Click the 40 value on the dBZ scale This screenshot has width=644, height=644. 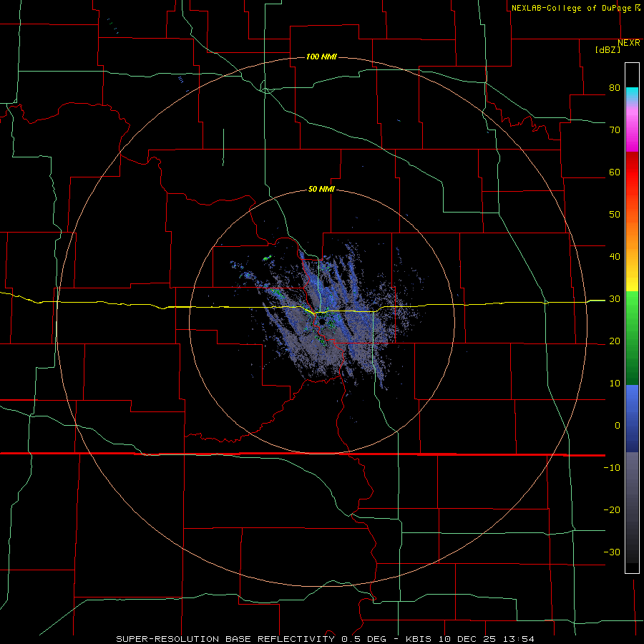[x=615, y=257]
